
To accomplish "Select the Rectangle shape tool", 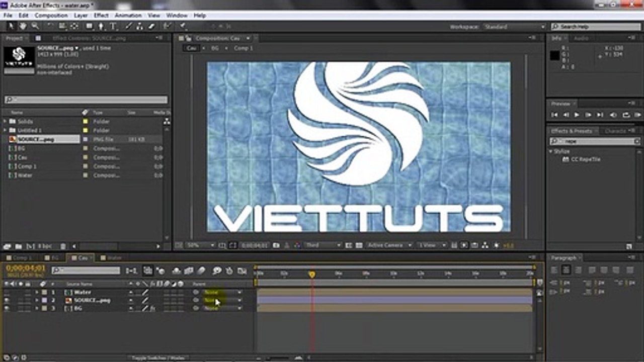I will coord(89,26).
